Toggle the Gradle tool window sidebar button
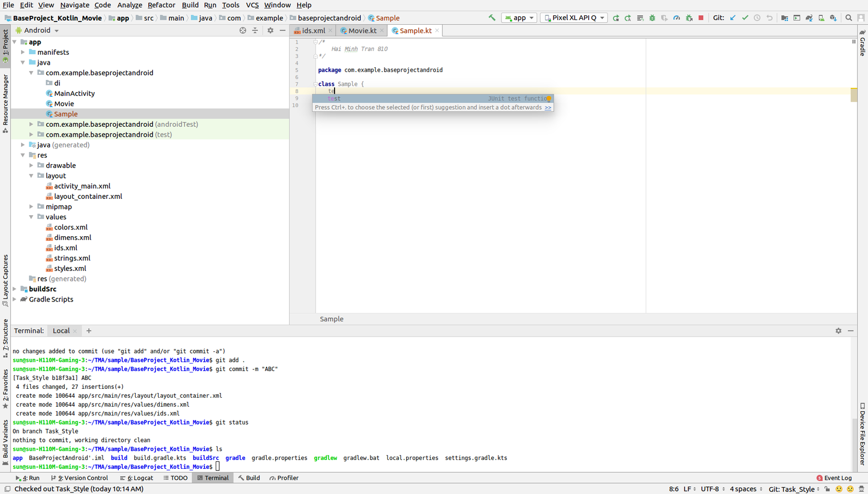The width and height of the screenshot is (868, 494). (x=863, y=44)
